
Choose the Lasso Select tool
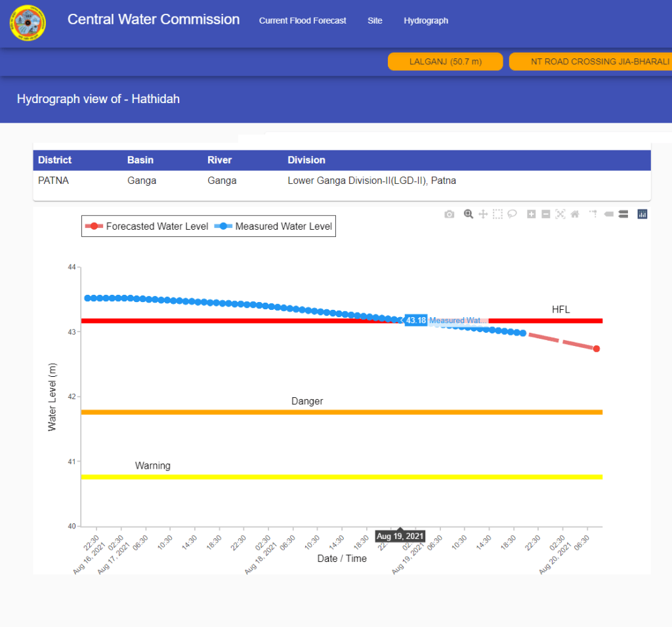click(x=512, y=214)
